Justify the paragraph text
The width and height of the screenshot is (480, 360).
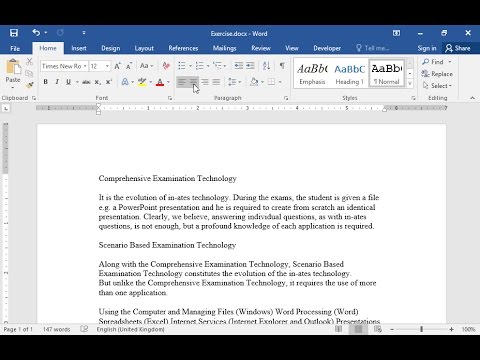point(216,82)
